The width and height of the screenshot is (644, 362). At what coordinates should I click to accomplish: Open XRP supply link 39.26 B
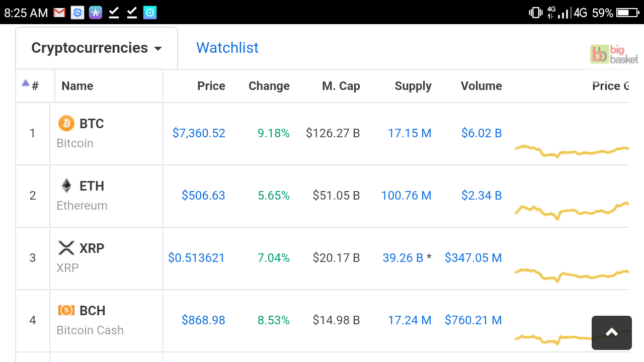pos(403,258)
